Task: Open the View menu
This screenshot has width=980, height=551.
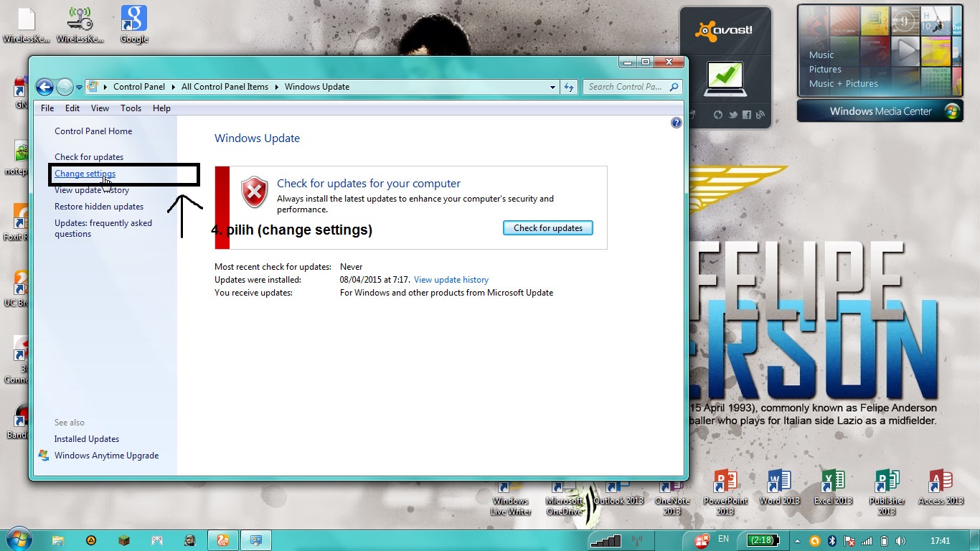Action: tap(100, 108)
